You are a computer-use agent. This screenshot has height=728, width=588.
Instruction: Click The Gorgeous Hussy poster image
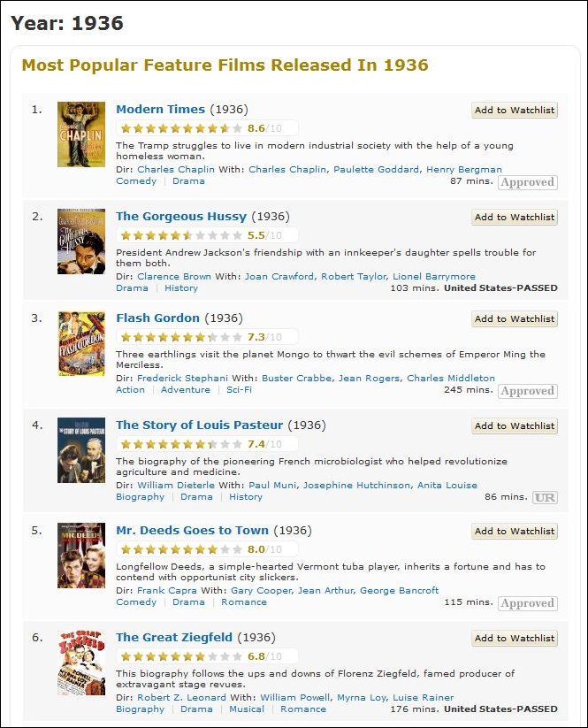click(x=80, y=241)
